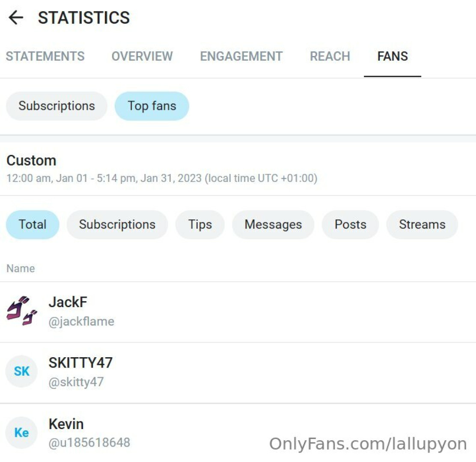
Task: Switch to the Statements tab
Action: (45, 56)
